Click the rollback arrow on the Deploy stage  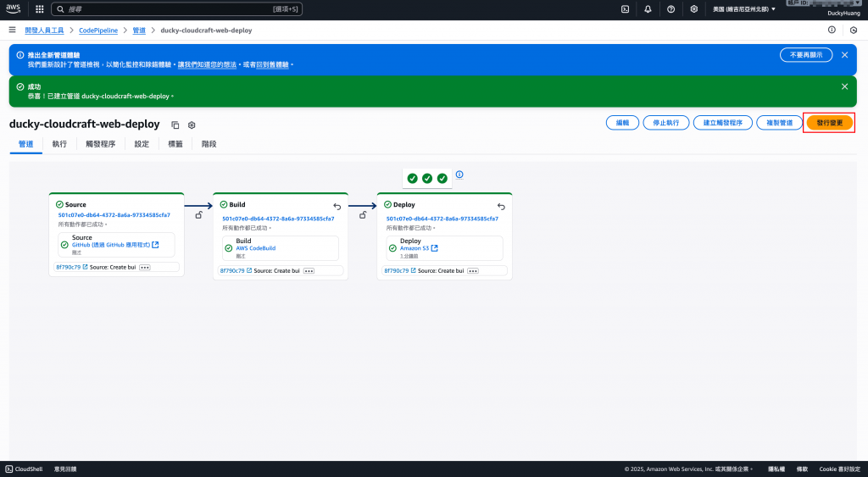coord(501,207)
